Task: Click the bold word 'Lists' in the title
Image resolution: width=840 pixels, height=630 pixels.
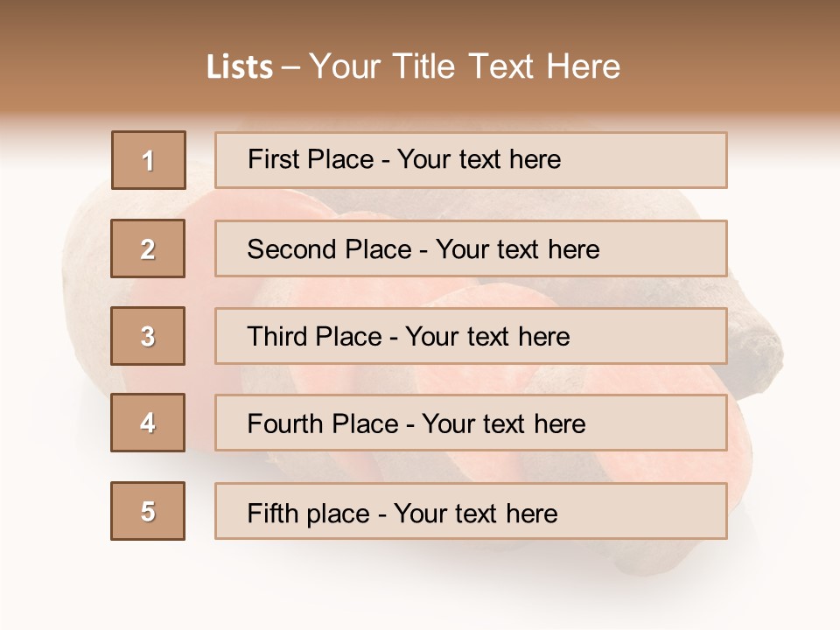Action: (240, 67)
